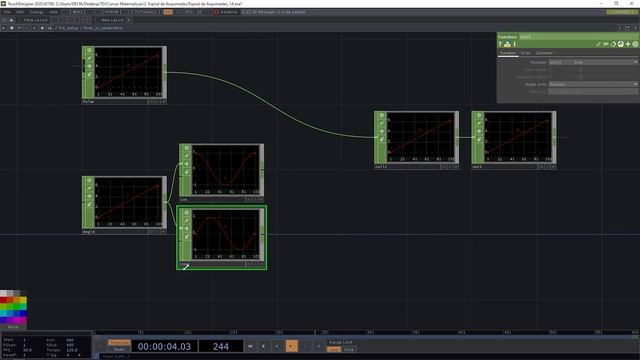Click the bookmark star icon in pane bar
Image resolution: width=640 pixels, height=360 pixels.
(42, 28)
